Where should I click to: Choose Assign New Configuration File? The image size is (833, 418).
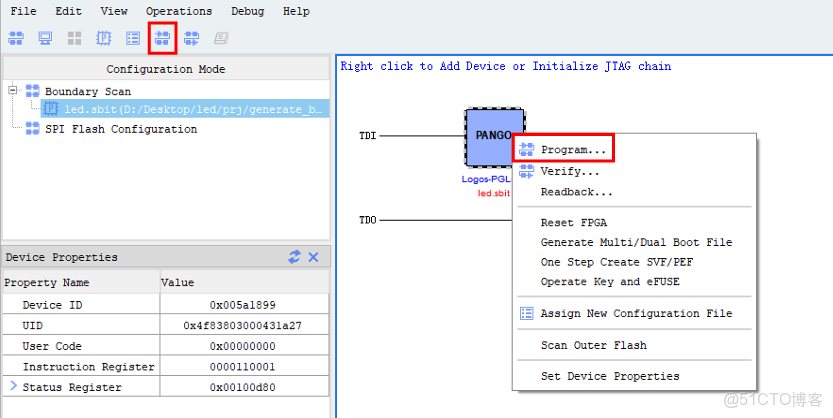635,313
